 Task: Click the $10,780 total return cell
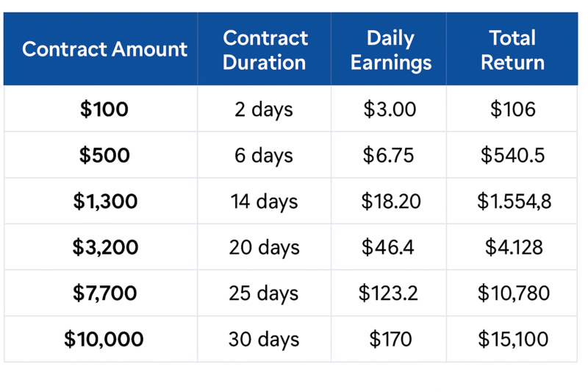513,293
